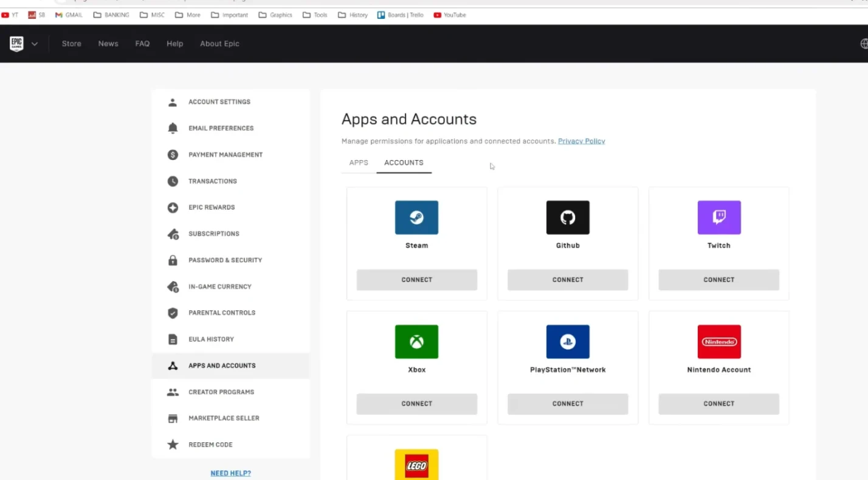Click the Nintendo Account logo icon
Viewport: 868px width, 480px height.
click(x=719, y=341)
